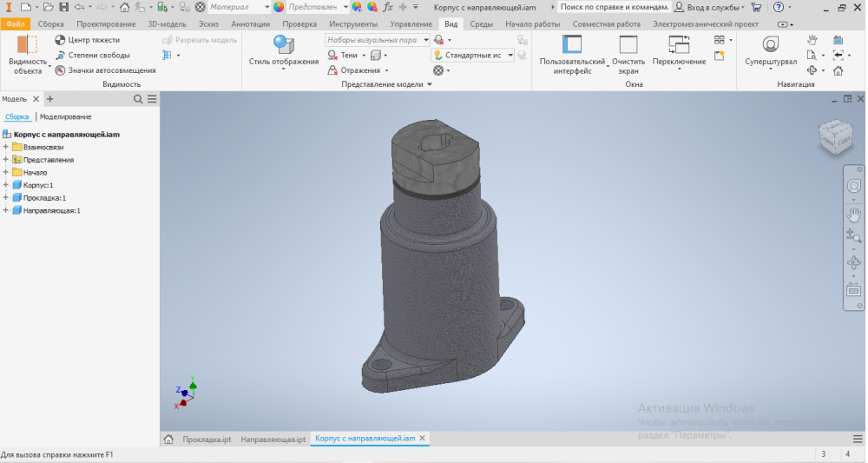Toggle Значки автосовмещения glyphs
This screenshot has height=463, width=868.
[60, 70]
